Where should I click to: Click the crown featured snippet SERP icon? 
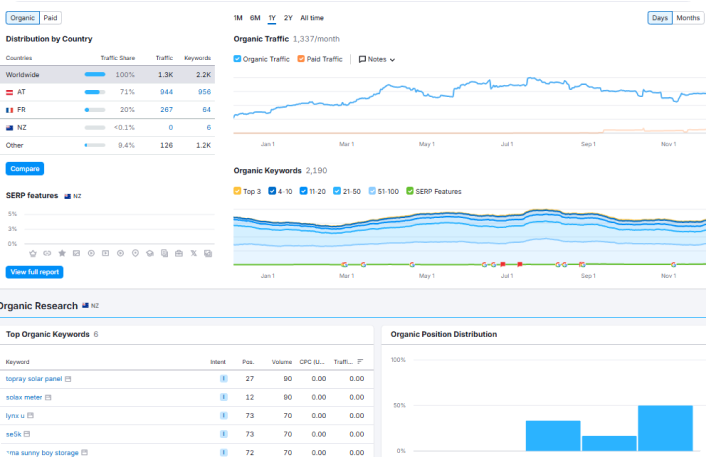33,253
